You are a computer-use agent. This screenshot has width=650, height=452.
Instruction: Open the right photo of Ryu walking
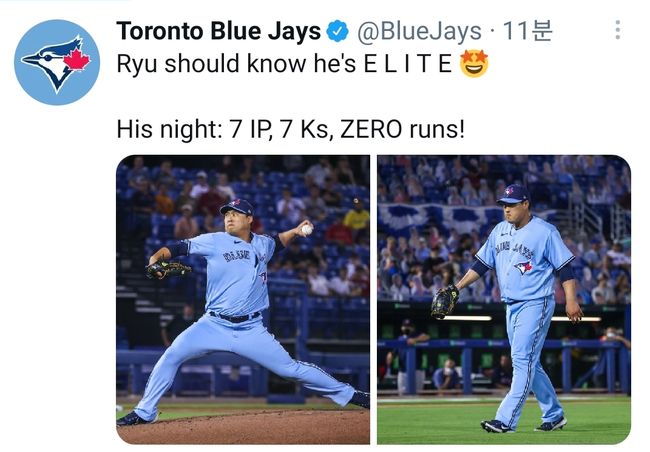point(504,299)
